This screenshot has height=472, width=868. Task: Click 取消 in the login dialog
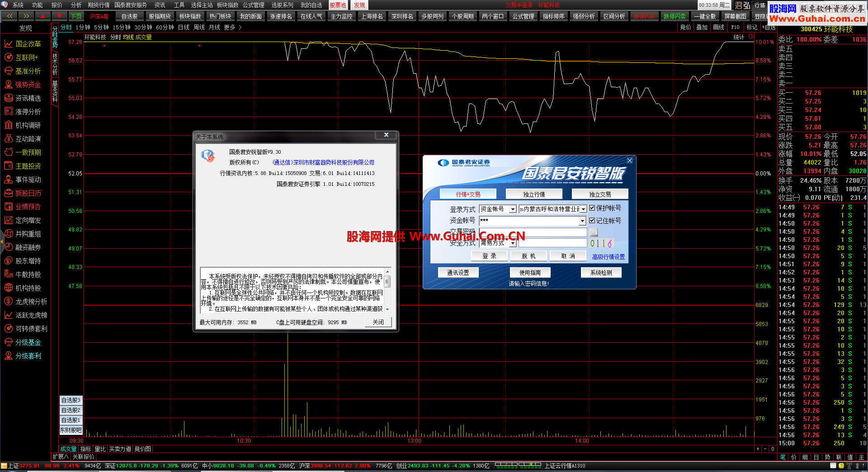pos(568,256)
